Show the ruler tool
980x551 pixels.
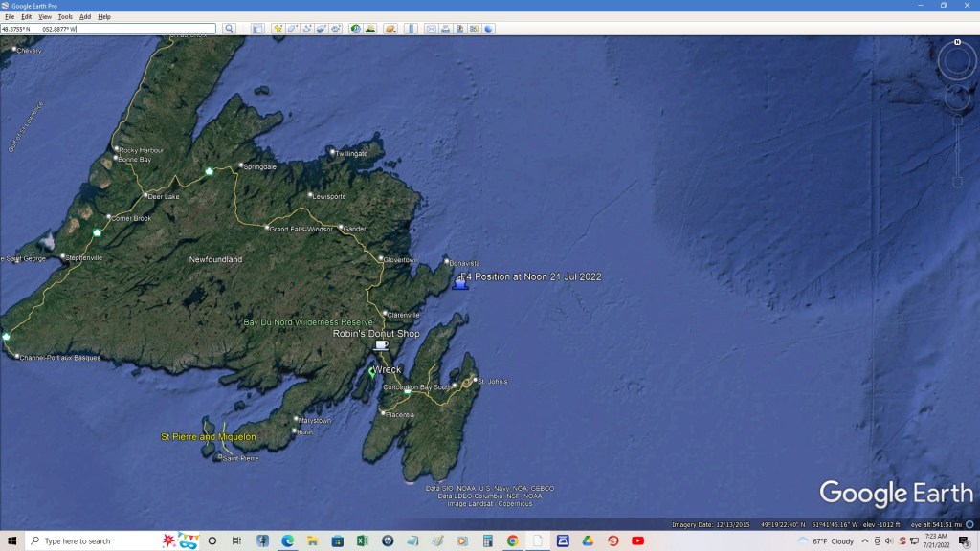click(x=412, y=29)
